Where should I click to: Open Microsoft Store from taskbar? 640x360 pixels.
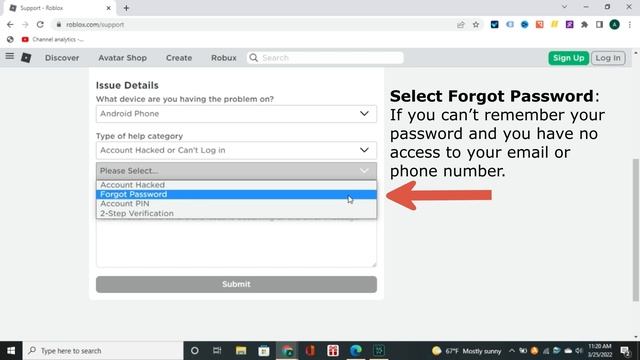coord(264,350)
